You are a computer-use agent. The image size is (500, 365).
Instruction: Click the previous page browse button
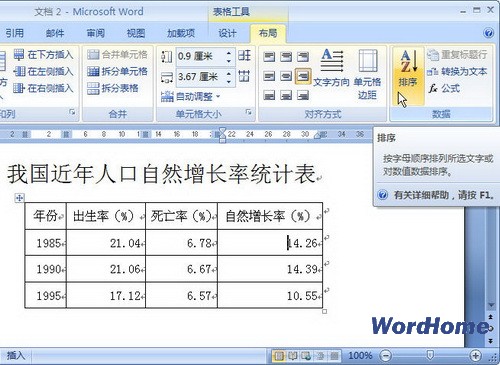pos(491,316)
